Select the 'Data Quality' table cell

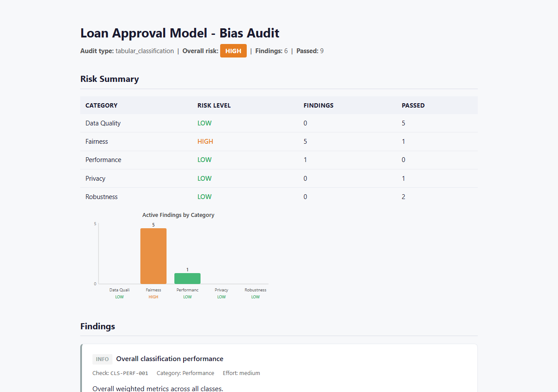103,123
